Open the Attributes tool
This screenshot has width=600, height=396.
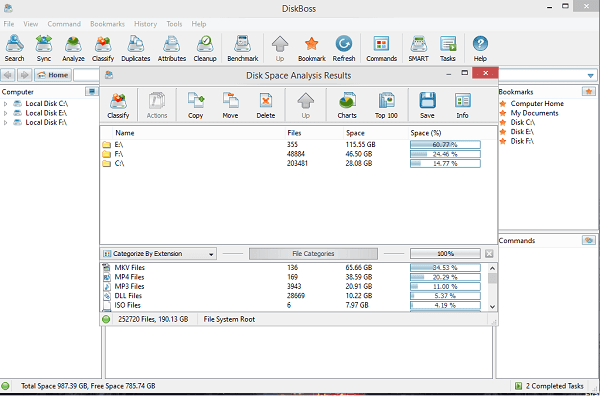coord(172,48)
